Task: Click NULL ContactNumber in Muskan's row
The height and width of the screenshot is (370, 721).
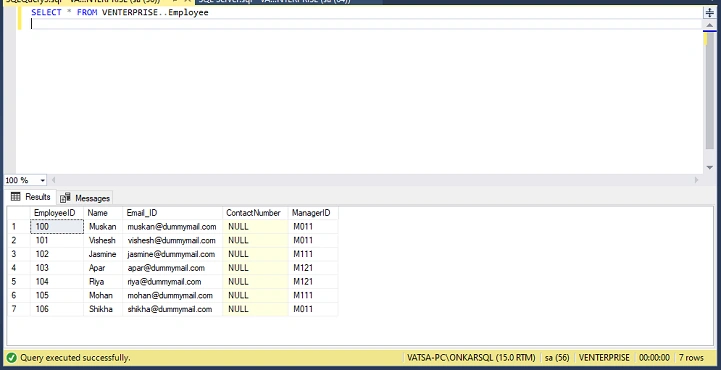Action: pyautogui.click(x=255, y=227)
